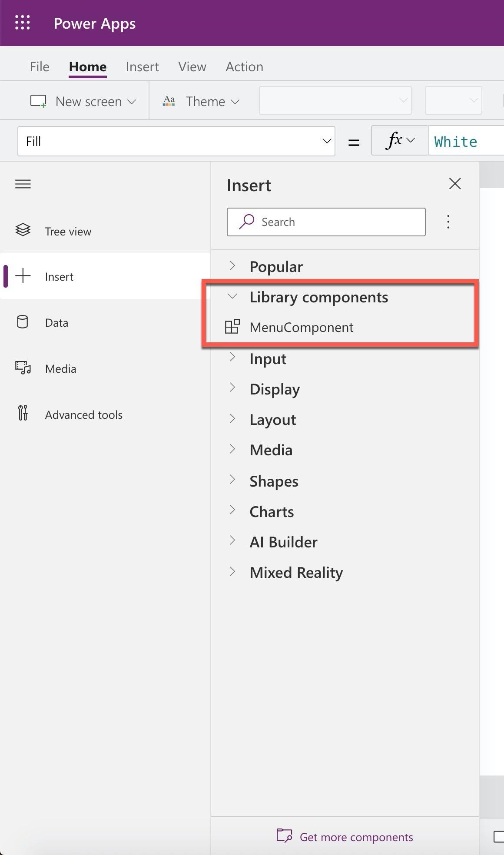Expand the Display category
The image size is (504, 855).
[x=232, y=388]
